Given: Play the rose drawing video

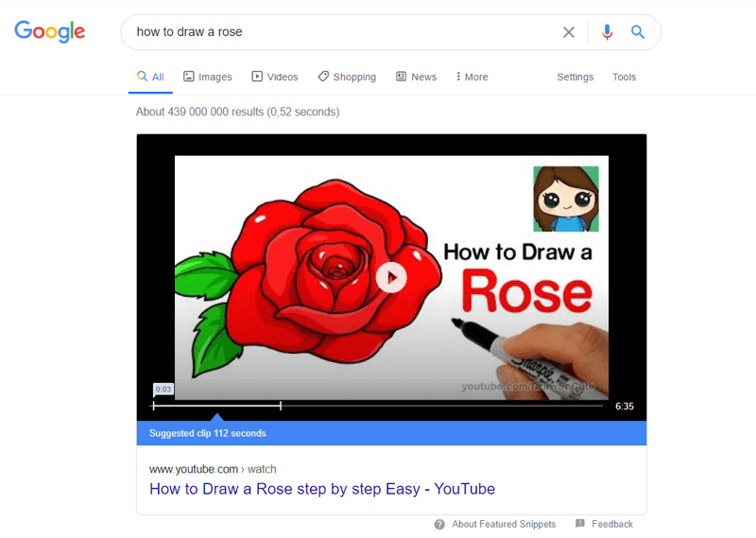Looking at the screenshot, I should pyautogui.click(x=391, y=277).
